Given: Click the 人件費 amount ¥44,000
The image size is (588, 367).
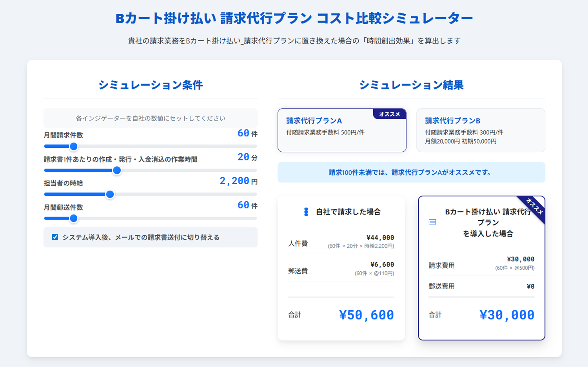Looking at the screenshot, I should click(x=380, y=238).
